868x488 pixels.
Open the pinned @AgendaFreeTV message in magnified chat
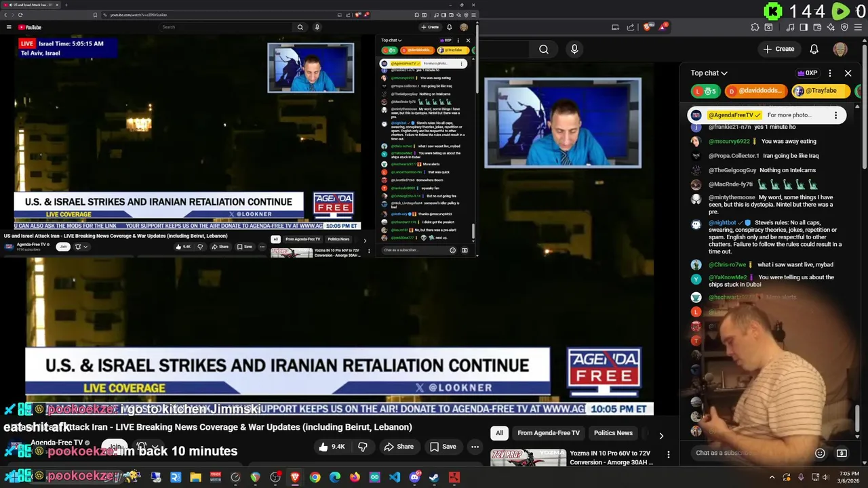pos(768,115)
